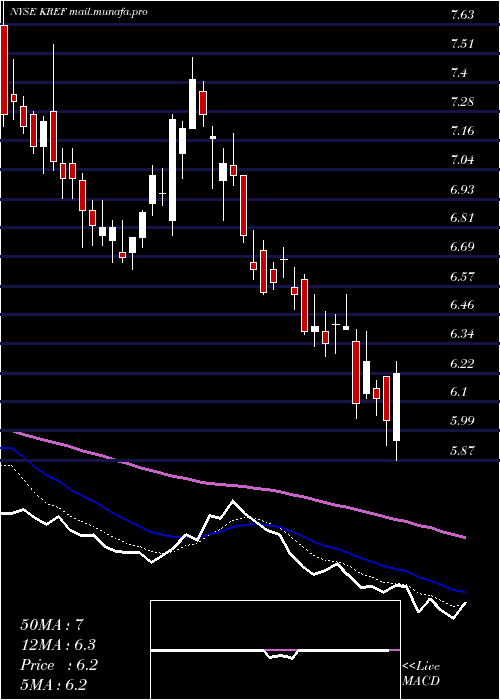The image size is (500, 700).
Task: Click the 6.22 price axis label
Action: coord(462,363)
